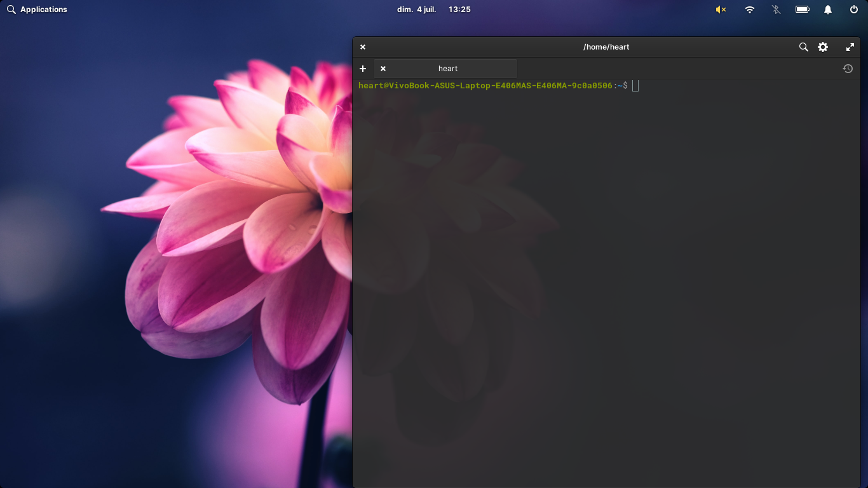The height and width of the screenshot is (488, 868).
Task: Open the notifications bell indicator
Action: tap(828, 10)
